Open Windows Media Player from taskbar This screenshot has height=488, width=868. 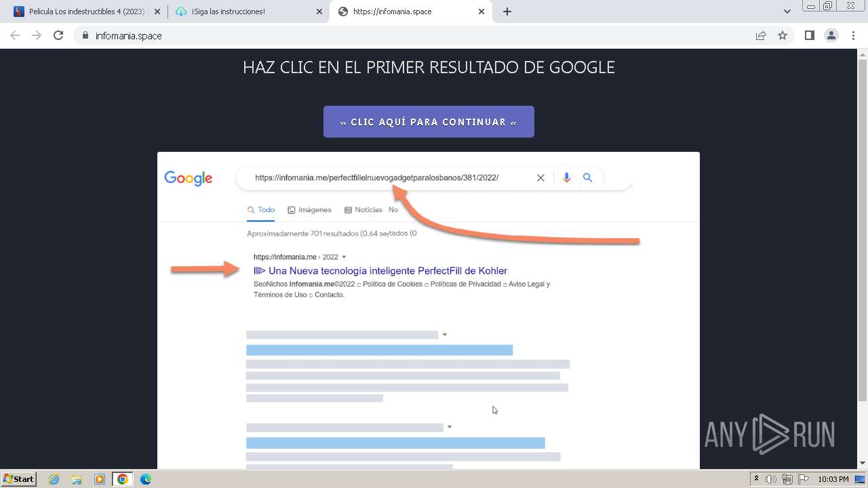(x=100, y=479)
